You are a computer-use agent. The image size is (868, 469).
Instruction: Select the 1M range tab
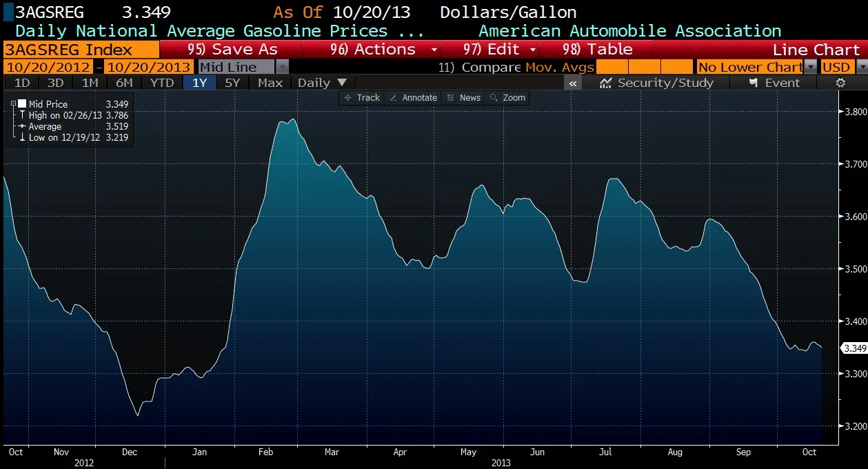click(90, 83)
